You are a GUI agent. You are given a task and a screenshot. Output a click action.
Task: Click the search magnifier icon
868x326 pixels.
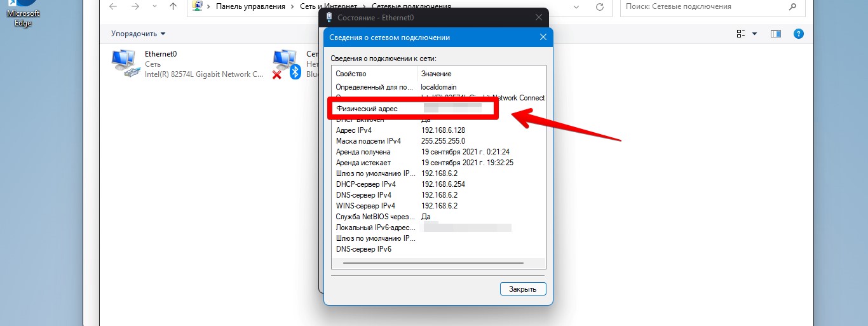pos(792,6)
